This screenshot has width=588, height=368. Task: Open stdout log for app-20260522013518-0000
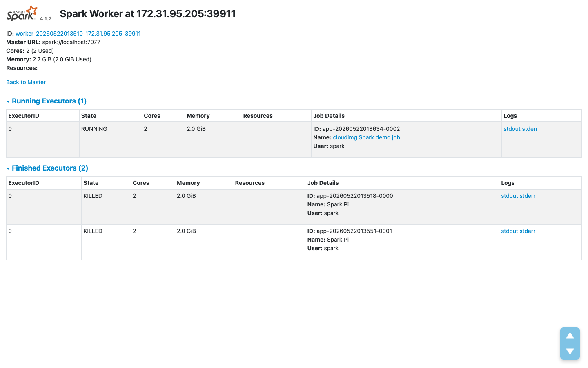(x=509, y=196)
